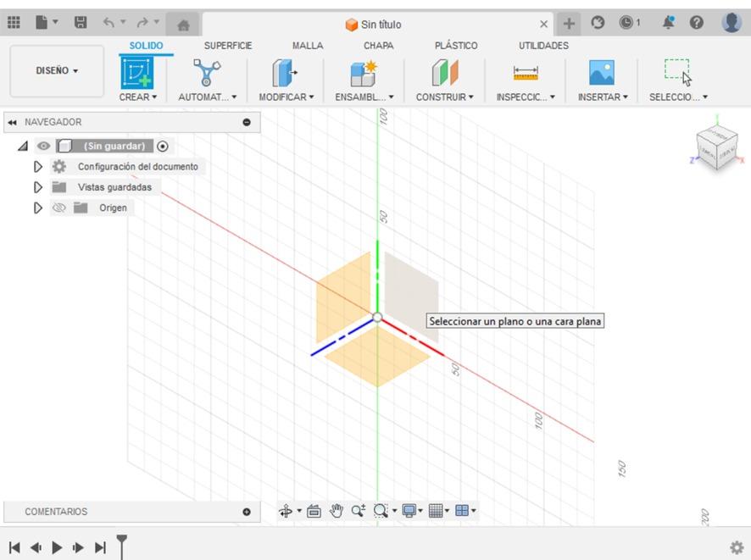
Task: Open the INSERTAR dropdown menu
Action: pyautogui.click(x=603, y=97)
